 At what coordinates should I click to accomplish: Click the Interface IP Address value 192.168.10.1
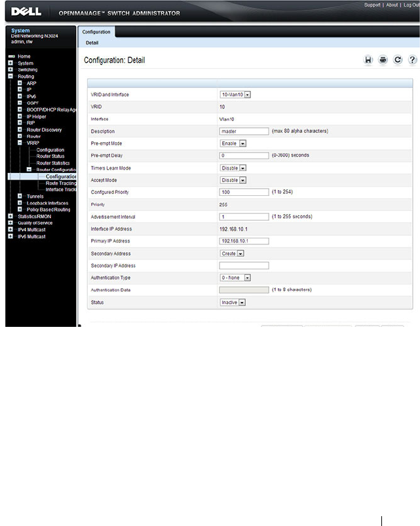coord(233,229)
